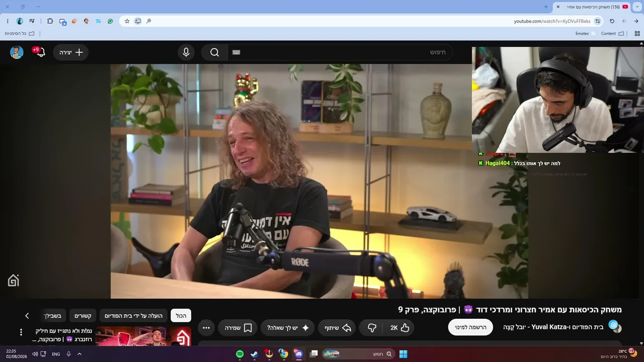Open YouTube notifications bell

tap(41, 52)
